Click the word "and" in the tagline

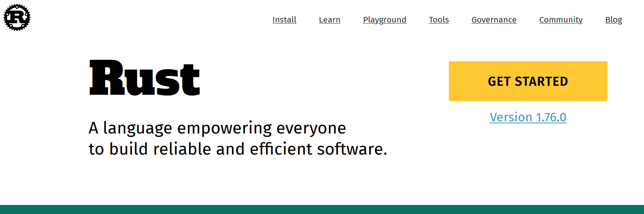(230, 149)
